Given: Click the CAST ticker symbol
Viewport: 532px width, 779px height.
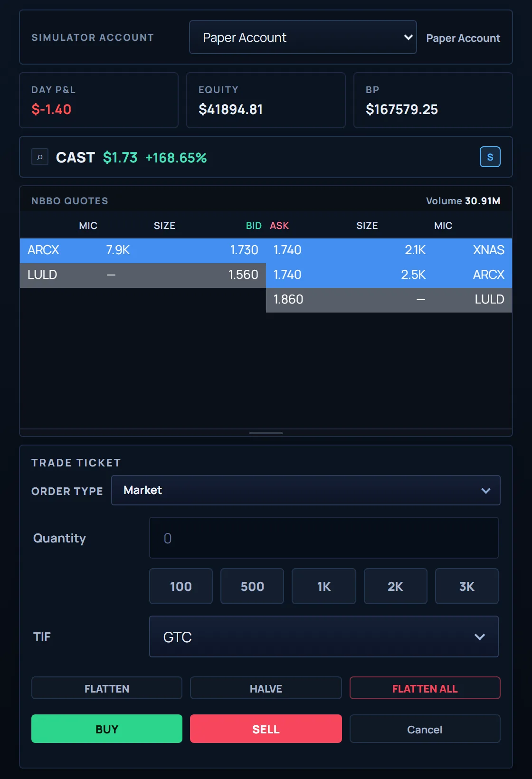Looking at the screenshot, I should click(x=75, y=157).
